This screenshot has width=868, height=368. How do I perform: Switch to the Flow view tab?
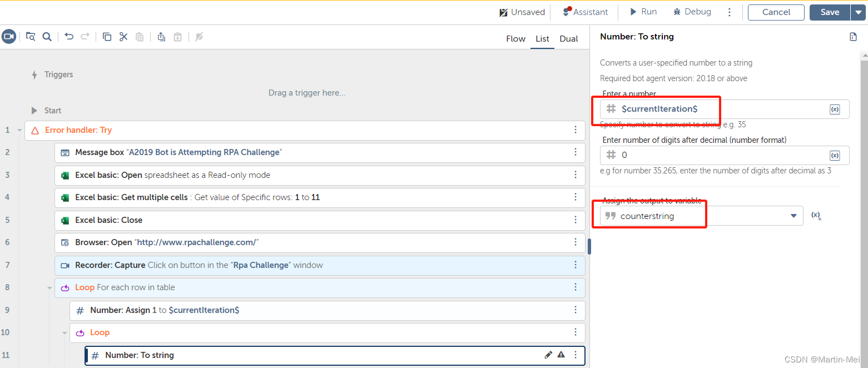[x=515, y=39]
